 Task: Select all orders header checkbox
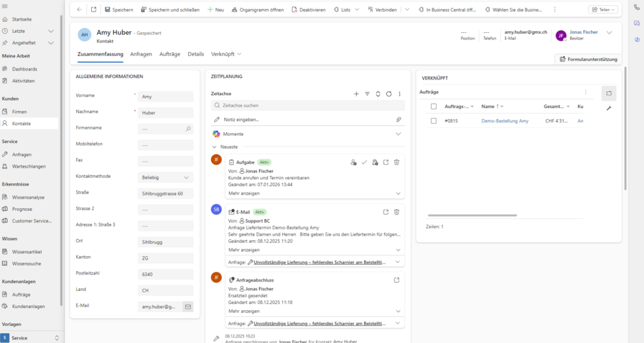pos(433,106)
